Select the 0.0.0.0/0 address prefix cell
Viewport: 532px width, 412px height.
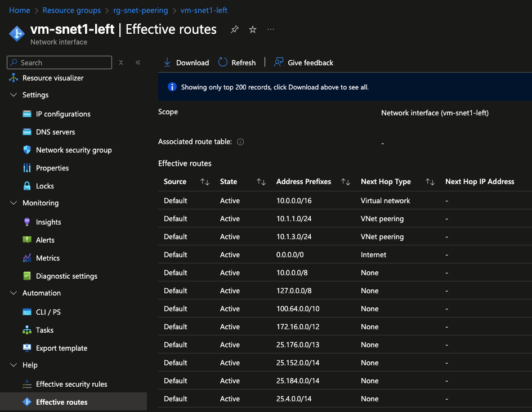[x=290, y=254]
